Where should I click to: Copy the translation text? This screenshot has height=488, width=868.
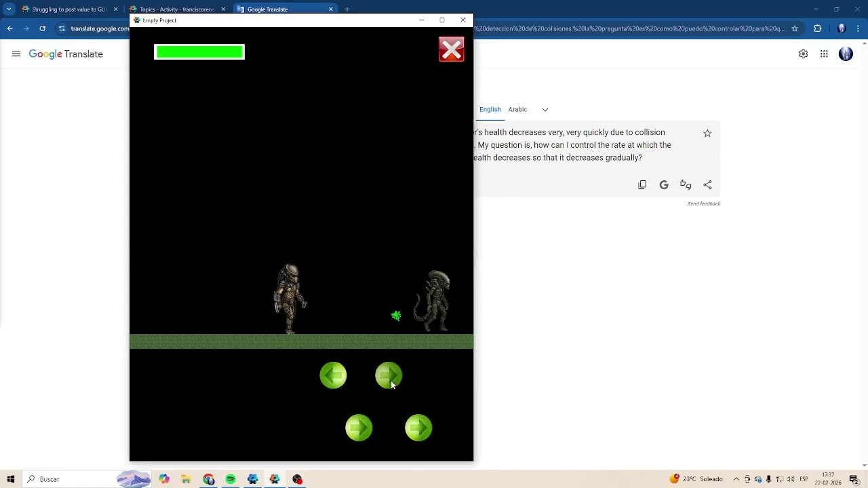(x=642, y=185)
